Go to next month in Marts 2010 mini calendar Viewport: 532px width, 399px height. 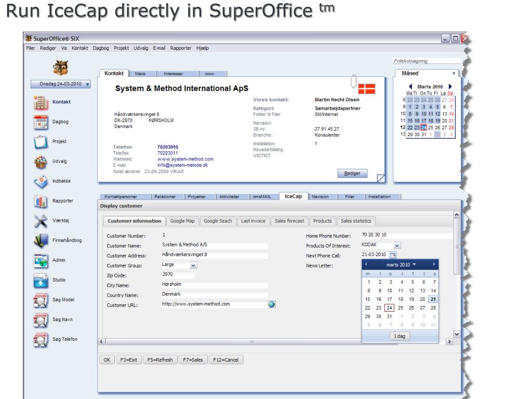tap(450, 87)
